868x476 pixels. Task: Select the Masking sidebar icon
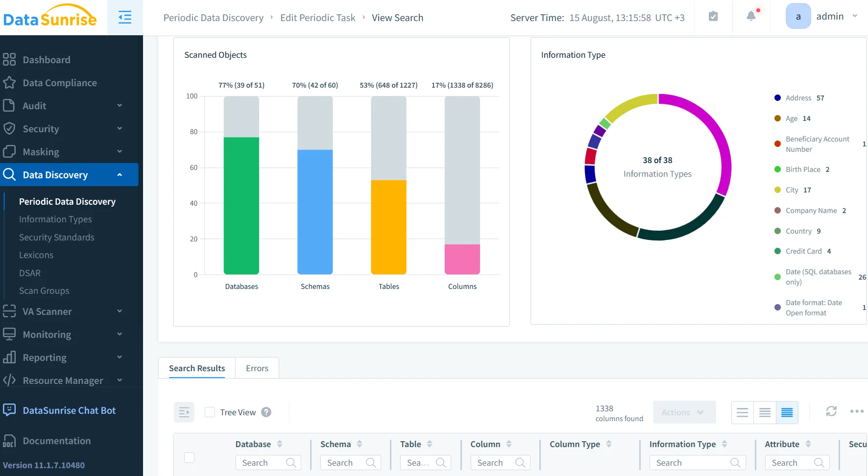pos(10,151)
